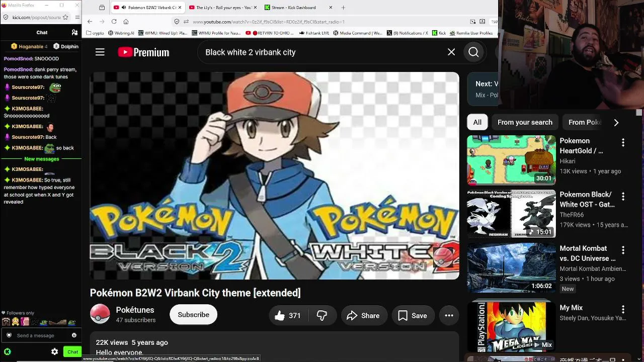The width and height of the screenshot is (644, 362).
Task: Close the Stream - Kick Dashboard tab
Action: coord(331,8)
